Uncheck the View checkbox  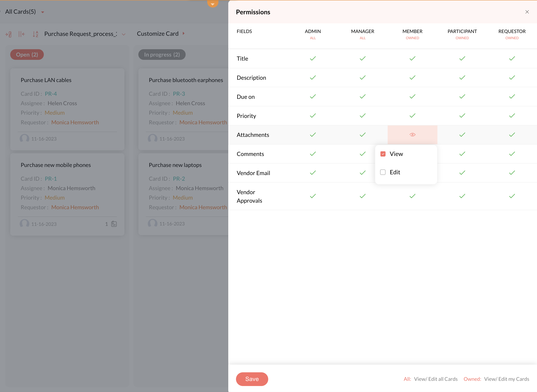pos(383,154)
